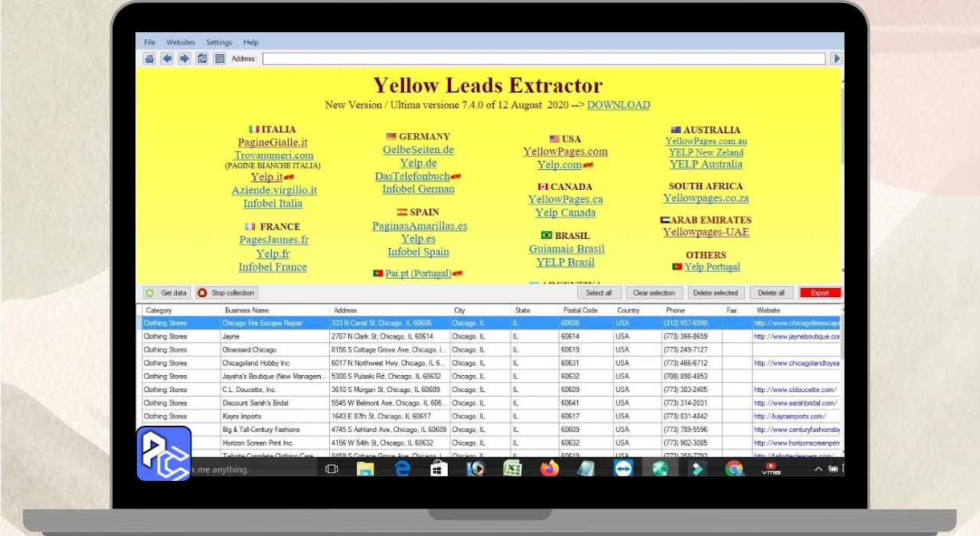Click the Delete all button

pyautogui.click(x=771, y=293)
